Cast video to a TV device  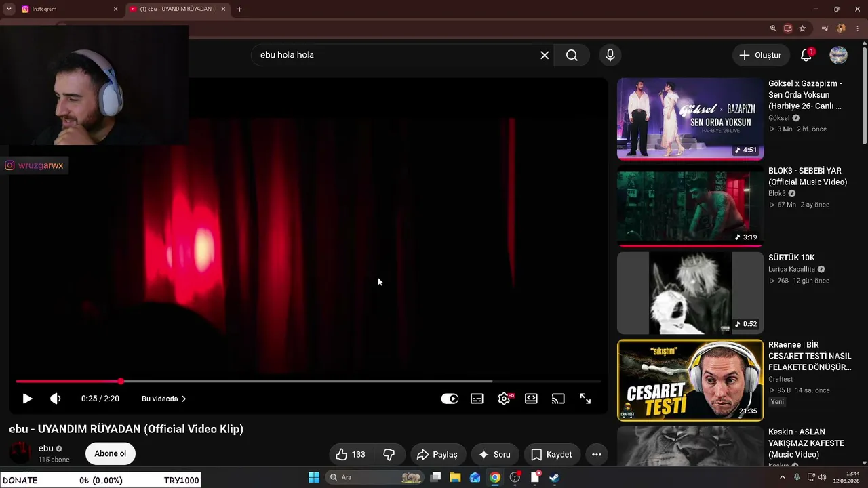pos(558,399)
